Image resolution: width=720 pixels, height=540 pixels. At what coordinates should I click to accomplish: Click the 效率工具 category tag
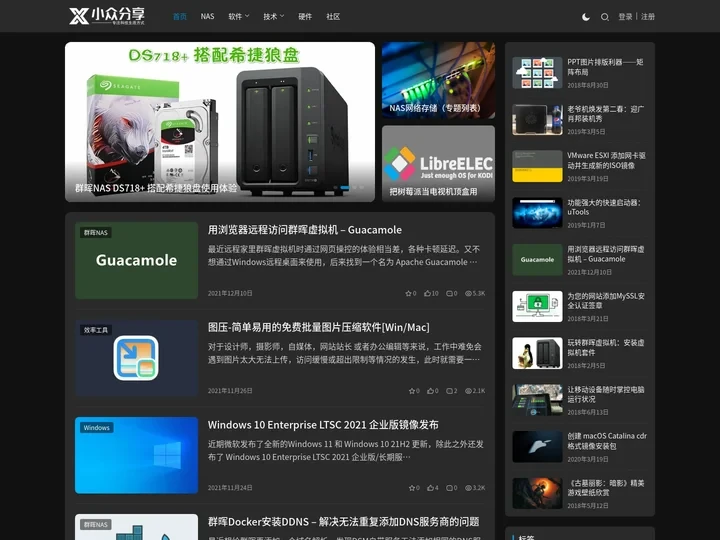click(x=96, y=330)
